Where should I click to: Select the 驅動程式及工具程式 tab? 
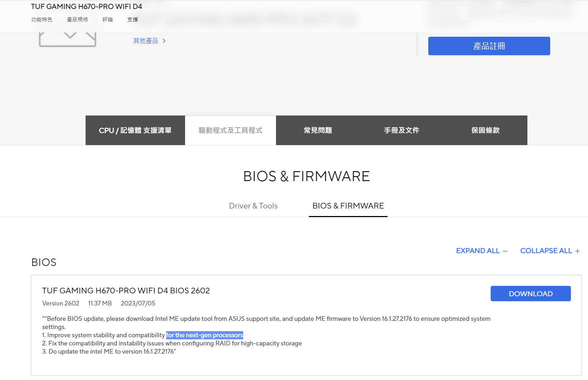[230, 130]
